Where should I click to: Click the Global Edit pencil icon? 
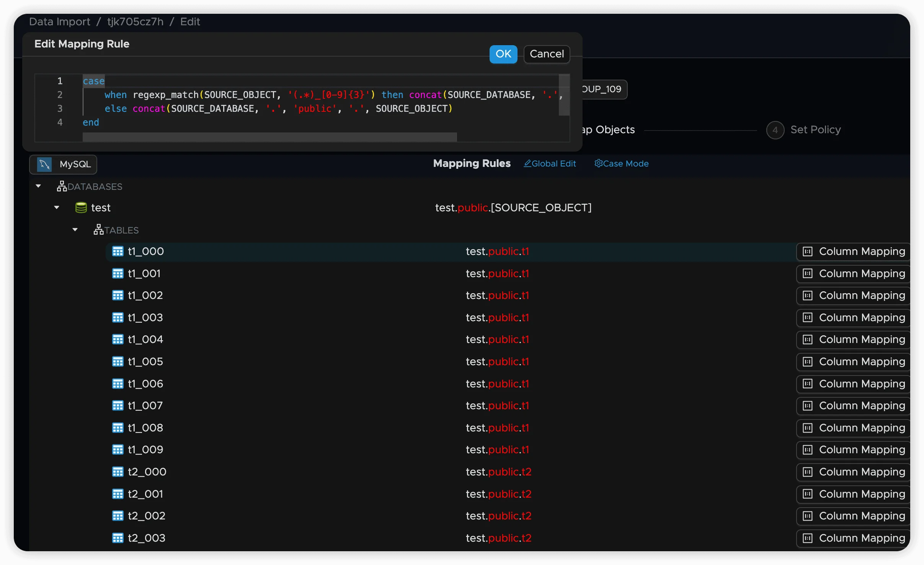(x=527, y=163)
